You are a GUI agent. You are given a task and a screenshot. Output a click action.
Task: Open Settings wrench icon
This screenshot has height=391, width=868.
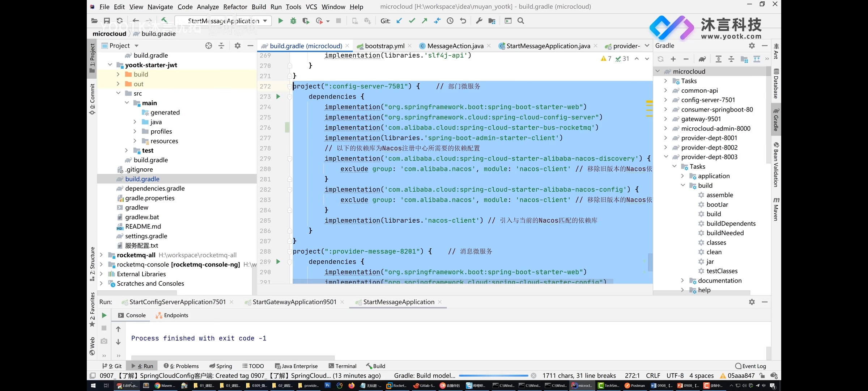tap(479, 21)
